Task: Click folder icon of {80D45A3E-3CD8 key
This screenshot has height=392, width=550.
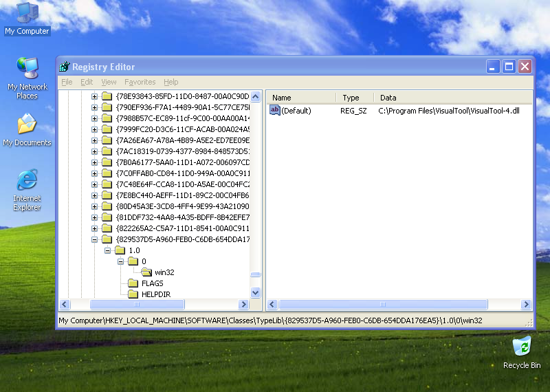Action: [107, 206]
